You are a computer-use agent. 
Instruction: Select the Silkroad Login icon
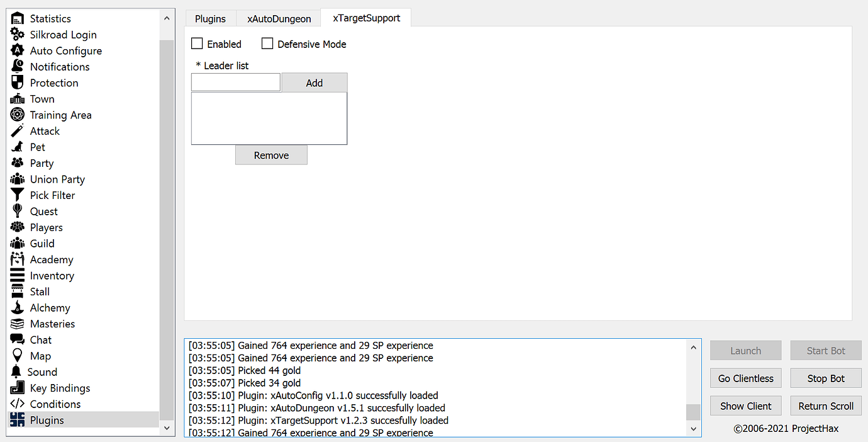(63, 35)
